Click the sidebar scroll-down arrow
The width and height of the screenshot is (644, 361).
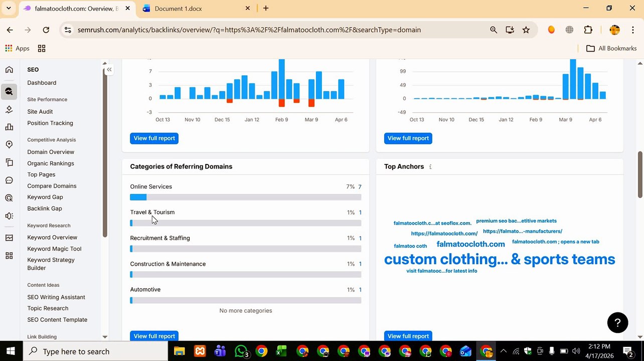(105, 337)
